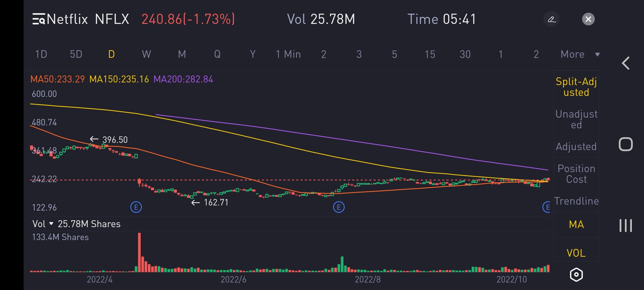
Task: Tap the Android back arrow
Action: click(626, 63)
